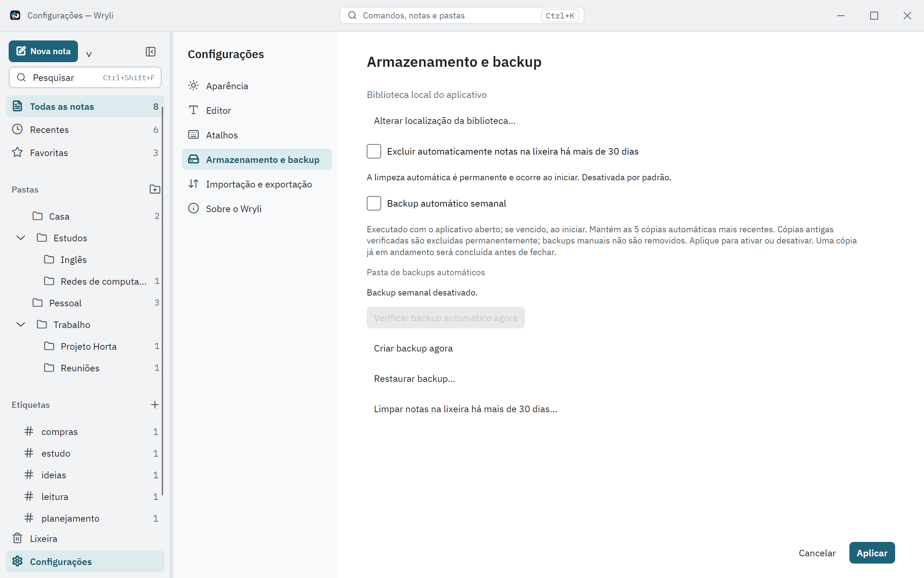Open Importação e exportação settings section
The width and height of the screenshot is (924, 578).
(257, 184)
